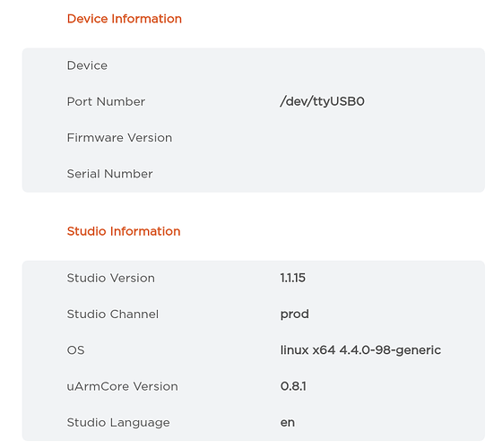The width and height of the screenshot is (494, 448).
Task: Click the Studio Channel label
Action: click(113, 314)
